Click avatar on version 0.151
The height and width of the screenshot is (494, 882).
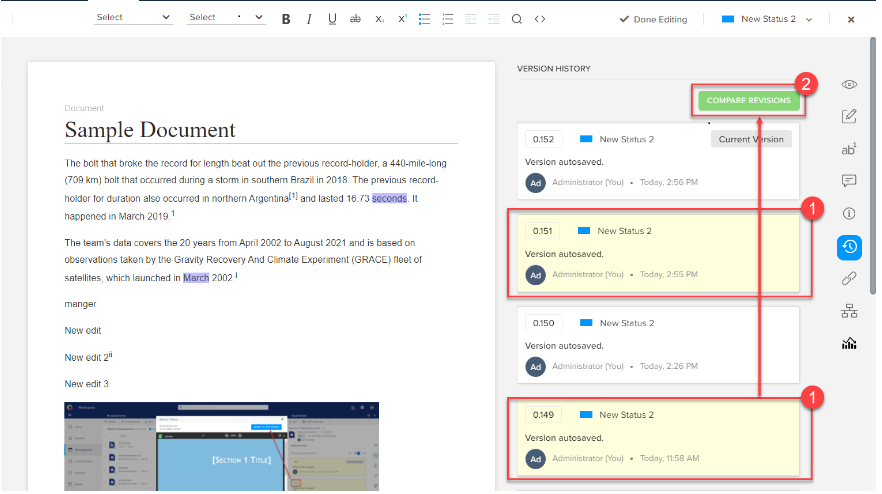tap(536, 275)
